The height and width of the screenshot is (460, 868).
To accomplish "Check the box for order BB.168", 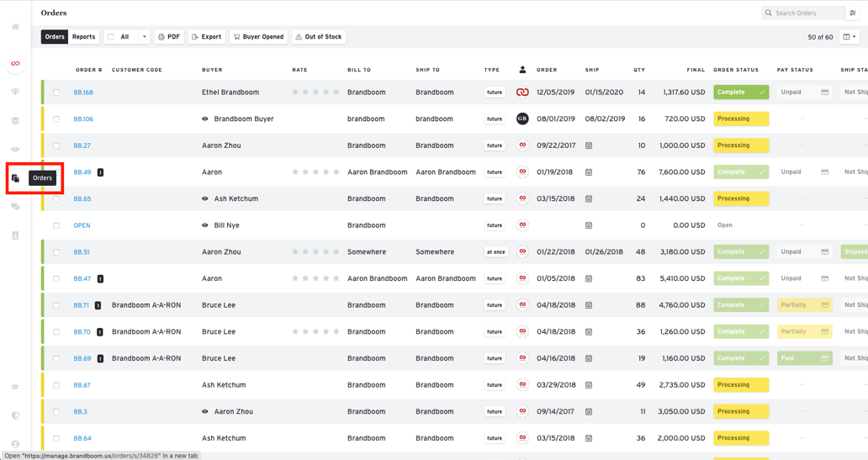I will click(56, 93).
